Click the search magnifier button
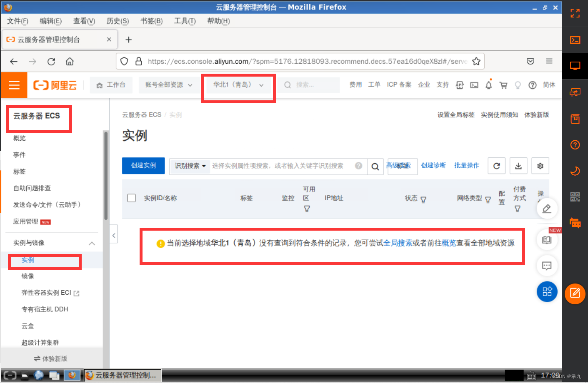This screenshot has width=588, height=383. pyautogui.click(x=375, y=166)
